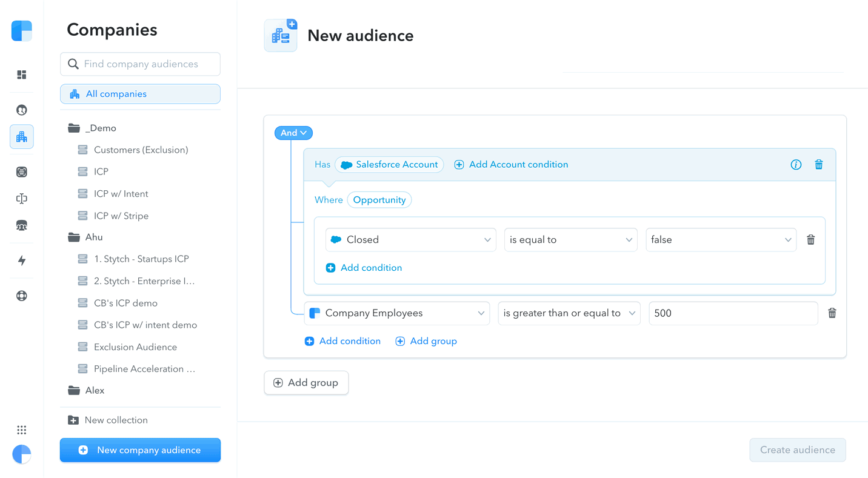Click the _Demo folder icon
The image size is (868, 478).
click(x=74, y=128)
